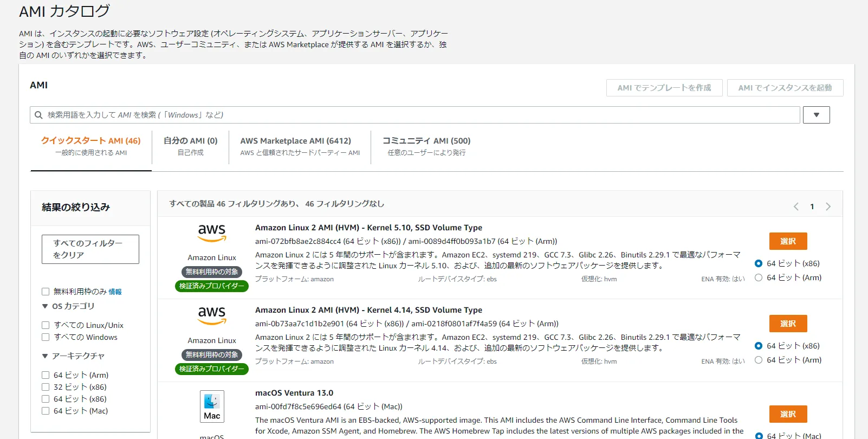Select the Amazon Linux 2 Kernel 5.10 AMI
This screenshot has width=868, height=439.
pyautogui.click(x=788, y=241)
